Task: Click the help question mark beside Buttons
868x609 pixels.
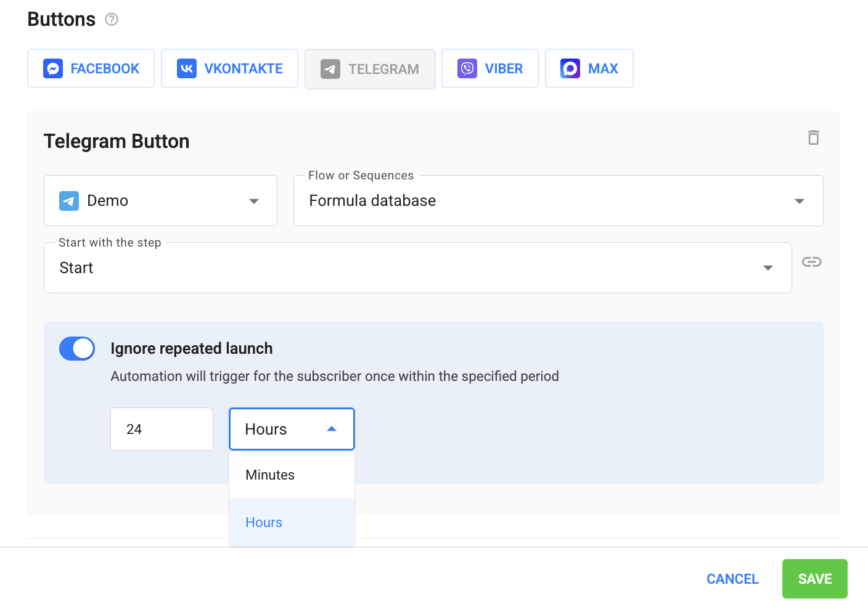Action: pos(112,20)
